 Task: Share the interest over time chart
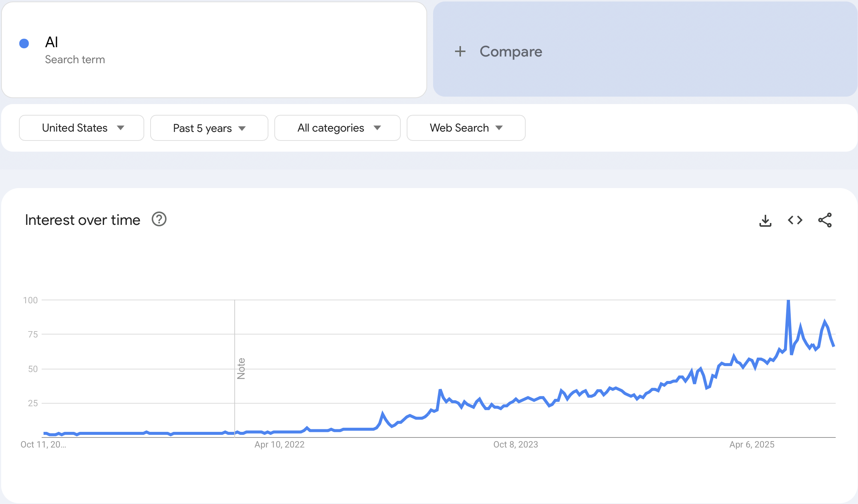click(x=825, y=220)
